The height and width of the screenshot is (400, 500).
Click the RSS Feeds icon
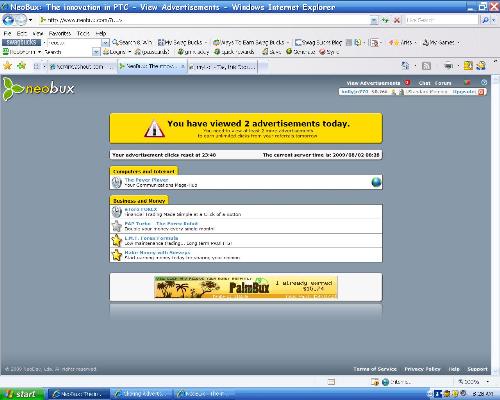(x=426, y=66)
